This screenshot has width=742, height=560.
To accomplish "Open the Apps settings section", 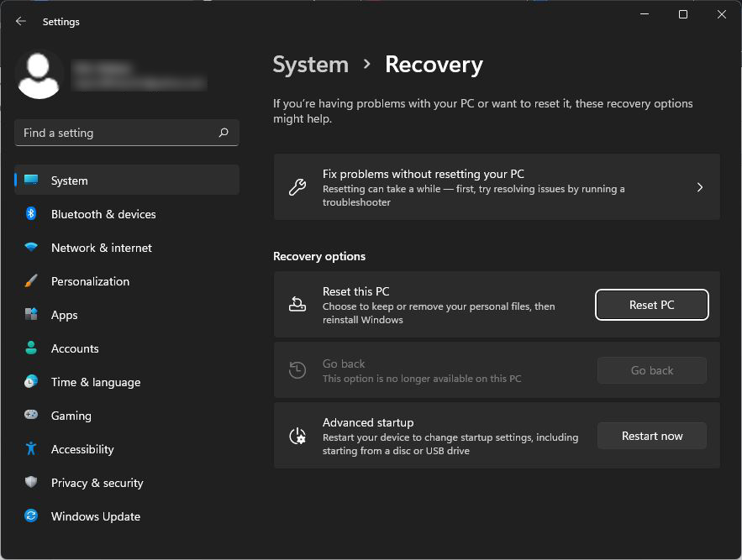I will (64, 315).
